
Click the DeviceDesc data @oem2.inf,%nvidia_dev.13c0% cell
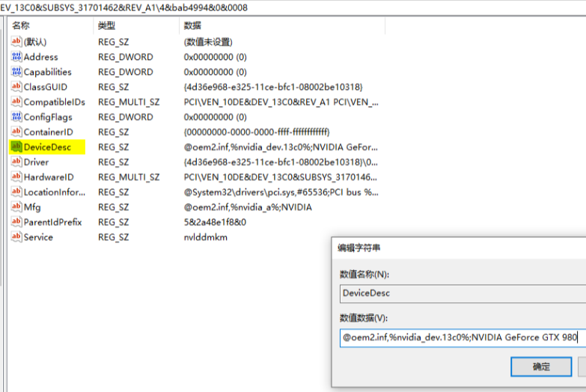(281, 147)
